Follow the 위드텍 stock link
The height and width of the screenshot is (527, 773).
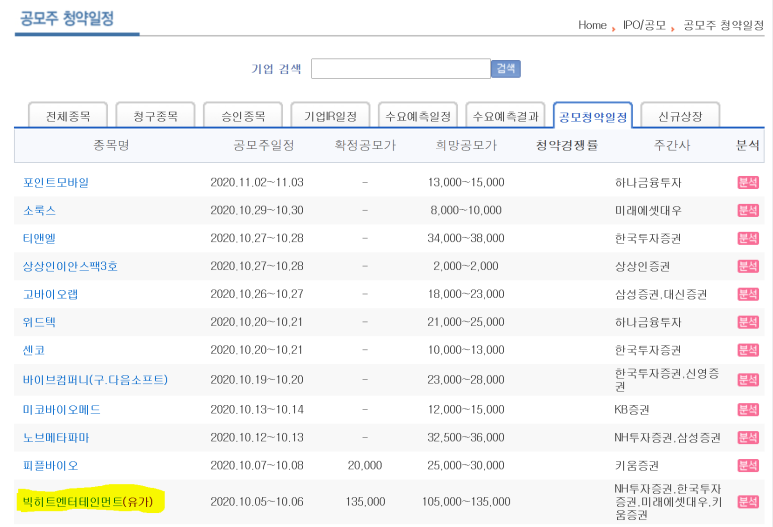39,322
